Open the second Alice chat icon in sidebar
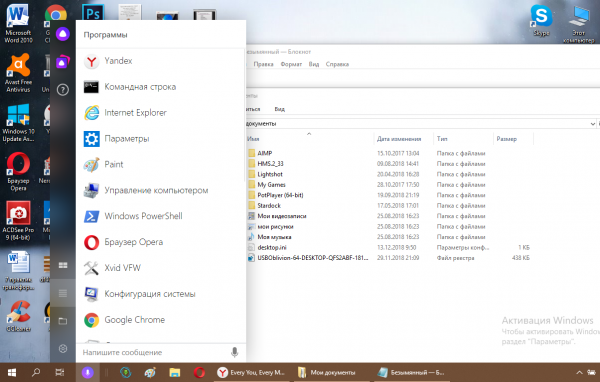Image resolution: width=600 pixels, height=382 pixels. pyautogui.click(x=63, y=62)
